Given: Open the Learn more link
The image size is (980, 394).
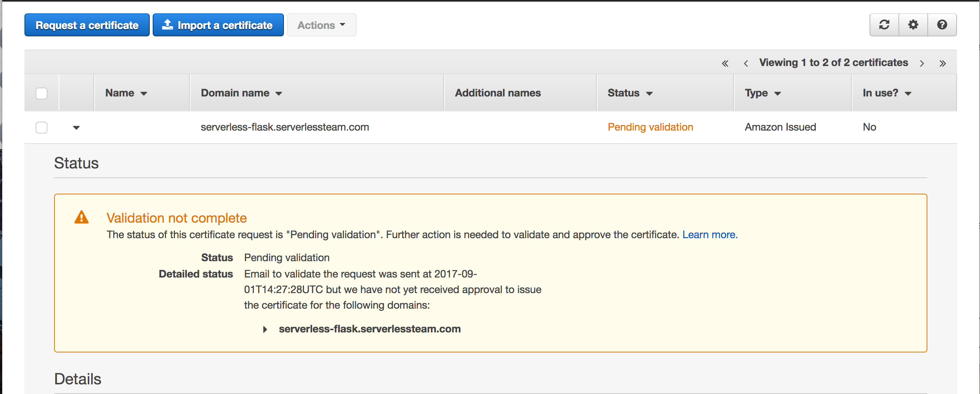Looking at the screenshot, I should coord(709,234).
